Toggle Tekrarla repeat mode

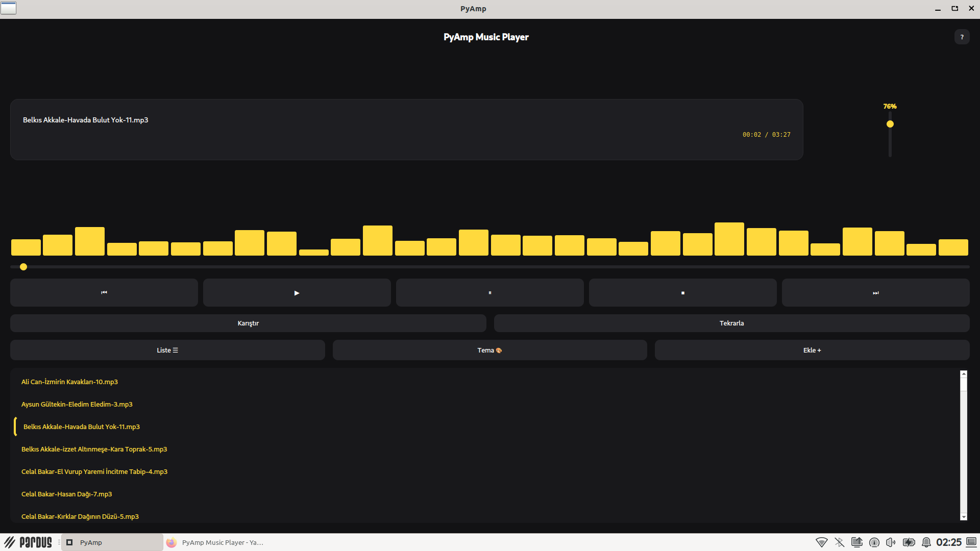(731, 323)
